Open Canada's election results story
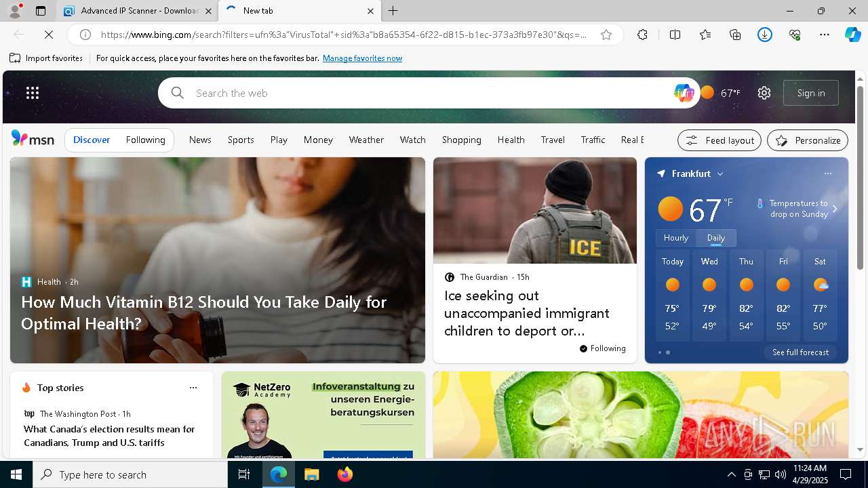Screen dimensions: 868x488 109,436
